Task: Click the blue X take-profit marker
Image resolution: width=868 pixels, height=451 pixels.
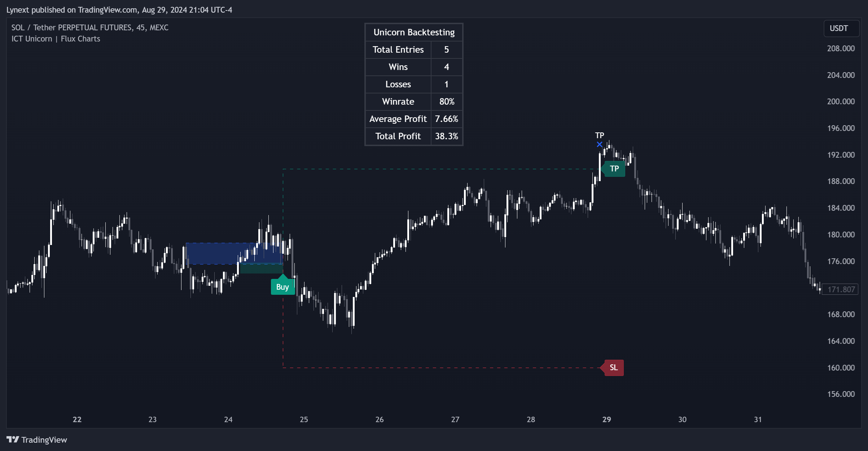Action: [x=600, y=144]
